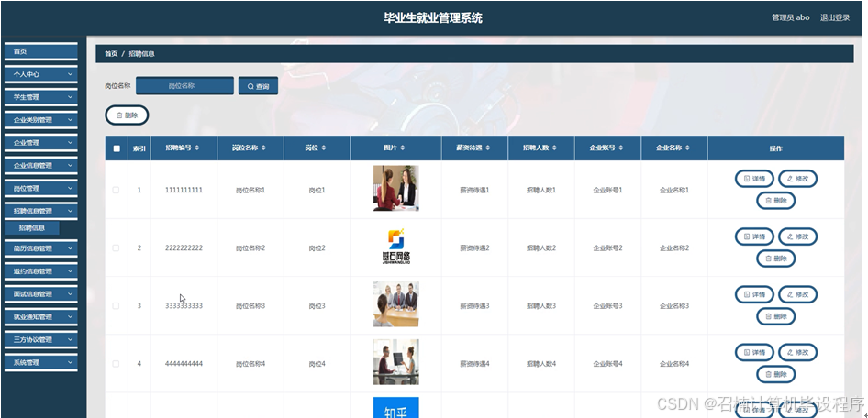The height and width of the screenshot is (418, 868).
Task: Edit row 2 with 修改
Action: (x=797, y=236)
